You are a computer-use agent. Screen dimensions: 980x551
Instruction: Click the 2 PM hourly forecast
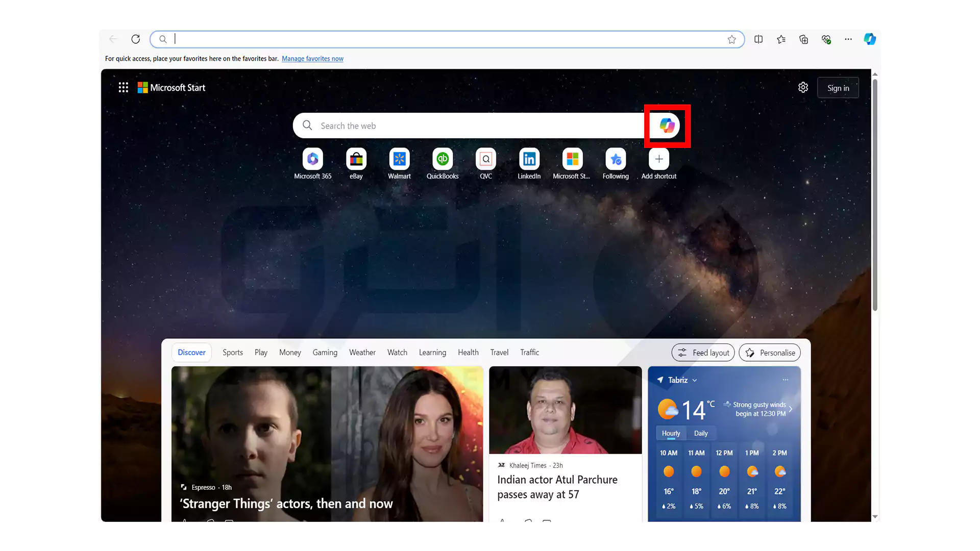click(780, 480)
